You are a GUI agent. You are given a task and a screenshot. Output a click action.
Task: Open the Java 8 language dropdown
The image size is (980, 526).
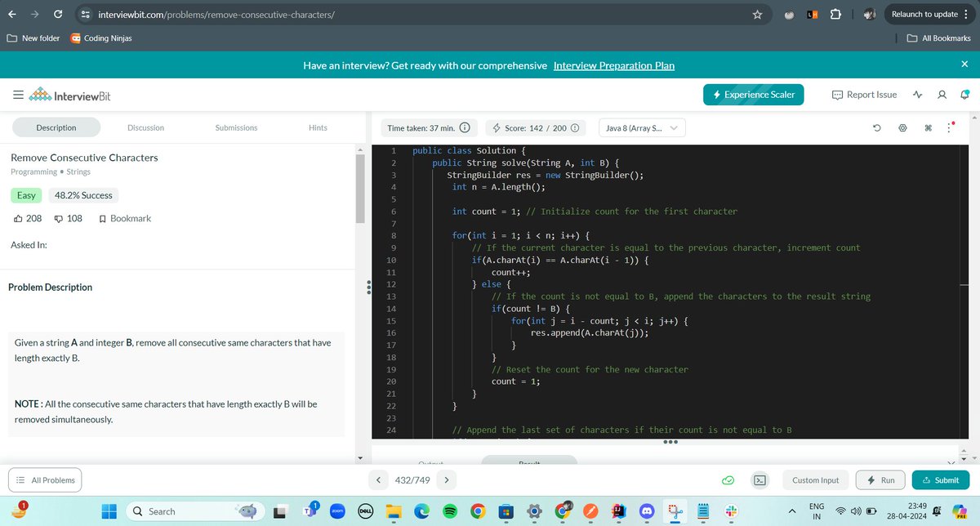643,127
